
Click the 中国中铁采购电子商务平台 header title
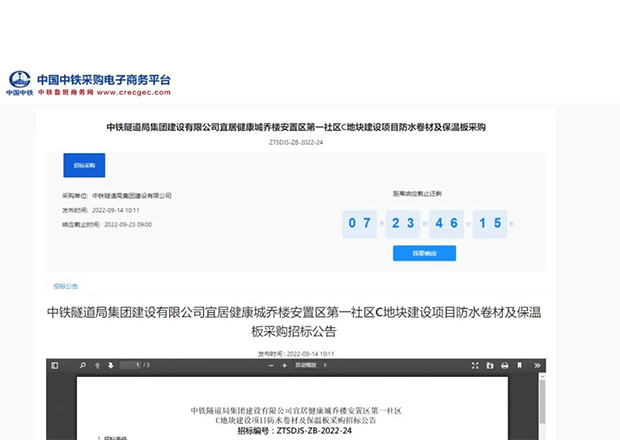(104, 80)
